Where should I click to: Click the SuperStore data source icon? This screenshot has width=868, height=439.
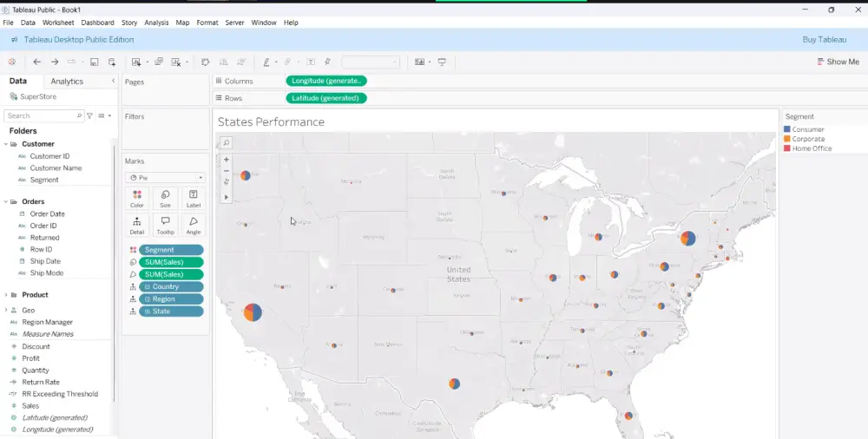pos(13,96)
